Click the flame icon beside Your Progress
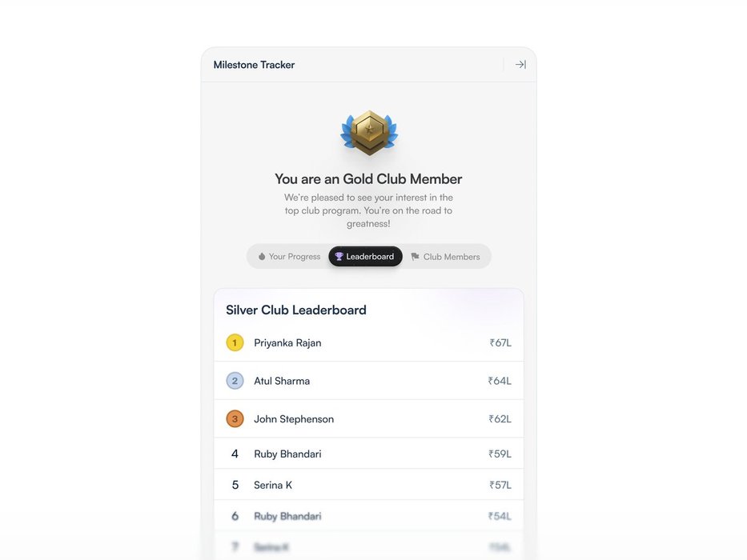Screen dimensions: 747x560 click(x=262, y=257)
